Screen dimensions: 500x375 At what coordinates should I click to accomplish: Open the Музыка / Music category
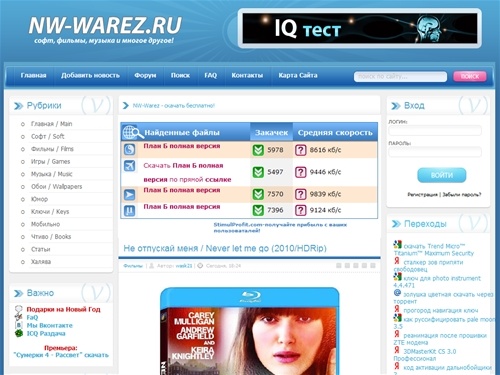[51, 174]
